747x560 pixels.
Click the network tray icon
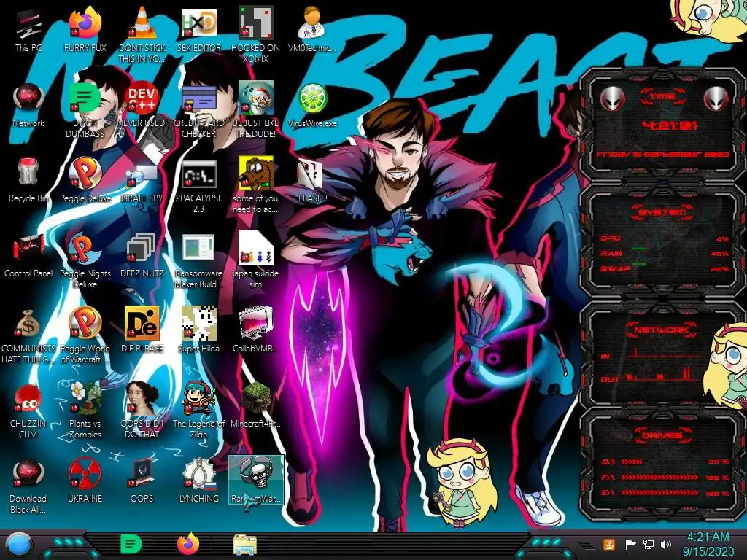(x=649, y=544)
